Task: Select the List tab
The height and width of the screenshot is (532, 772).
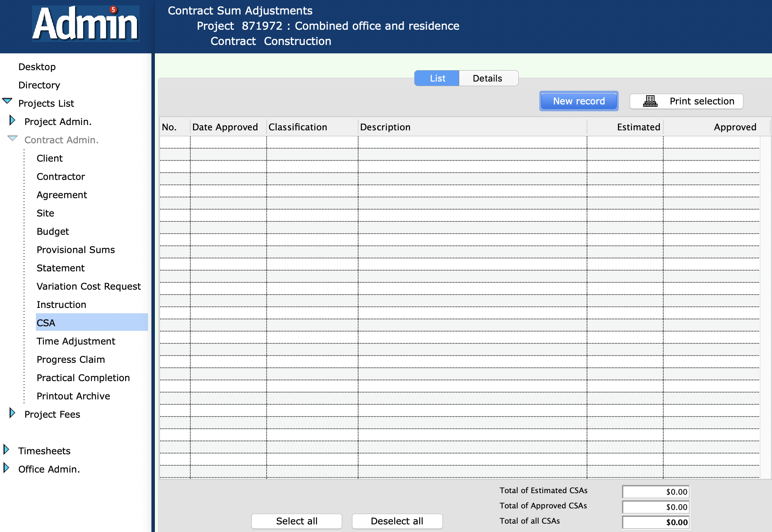Action: pyautogui.click(x=437, y=79)
